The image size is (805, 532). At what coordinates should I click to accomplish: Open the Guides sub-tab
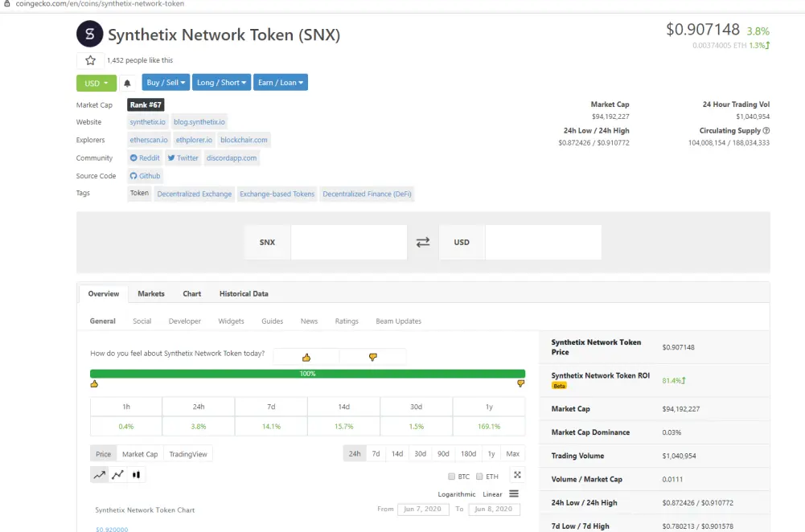[272, 321]
